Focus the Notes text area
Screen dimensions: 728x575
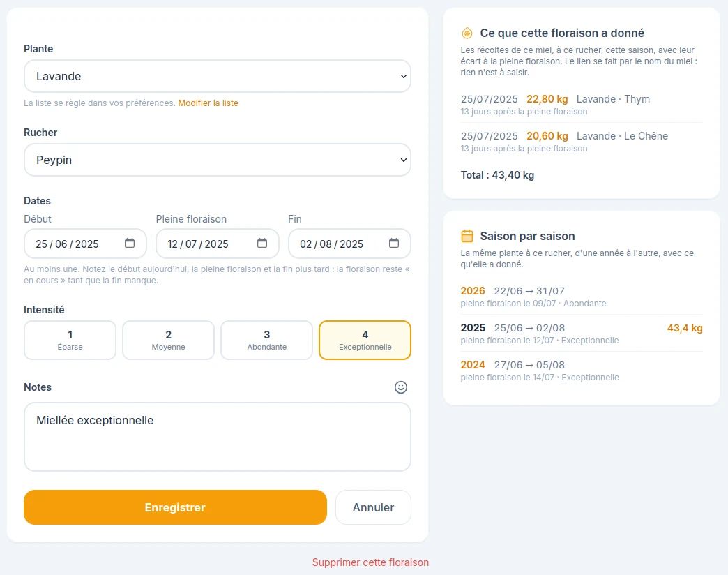tap(218, 437)
